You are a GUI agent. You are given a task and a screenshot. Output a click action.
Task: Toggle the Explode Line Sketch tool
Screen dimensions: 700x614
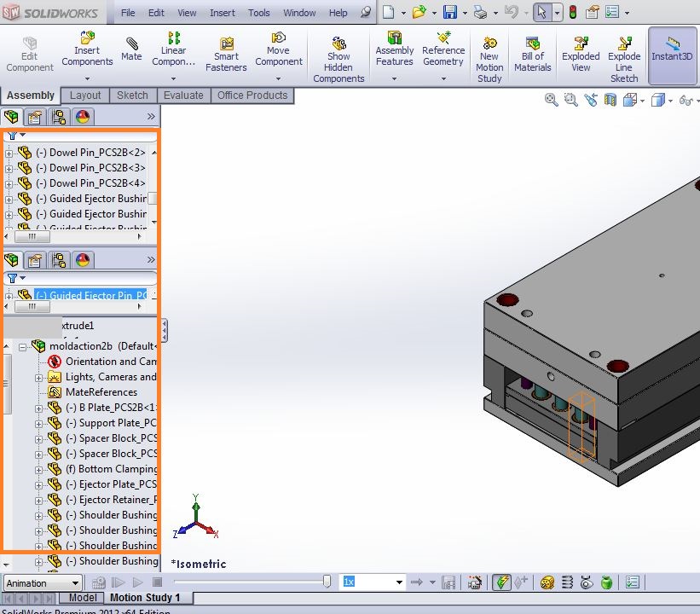[624, 53]
